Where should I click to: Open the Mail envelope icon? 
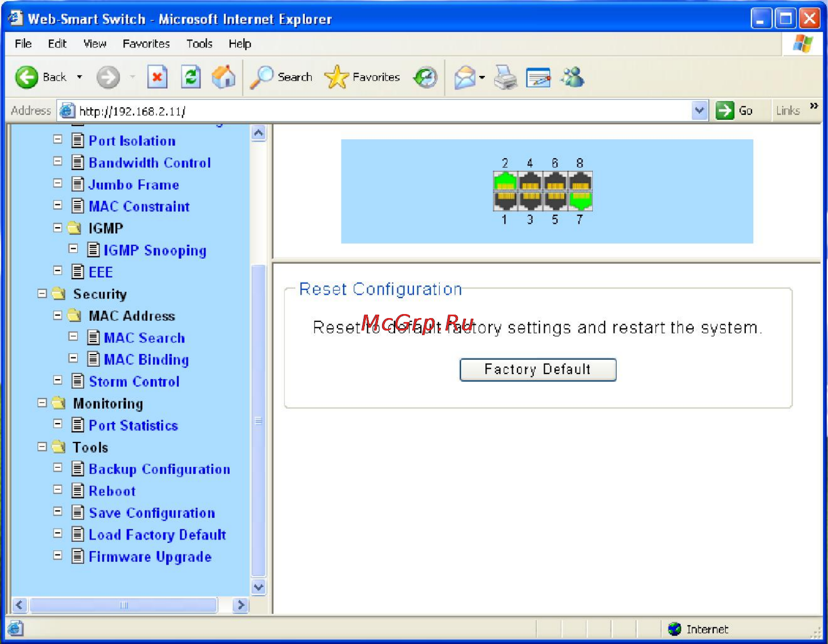click(465, 77)
